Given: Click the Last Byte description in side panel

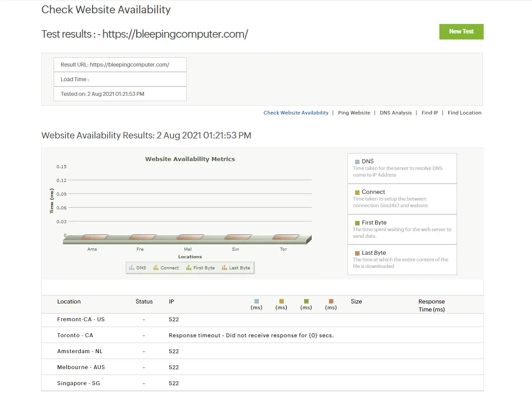Looking at the screenshot, I should point(400,263).
